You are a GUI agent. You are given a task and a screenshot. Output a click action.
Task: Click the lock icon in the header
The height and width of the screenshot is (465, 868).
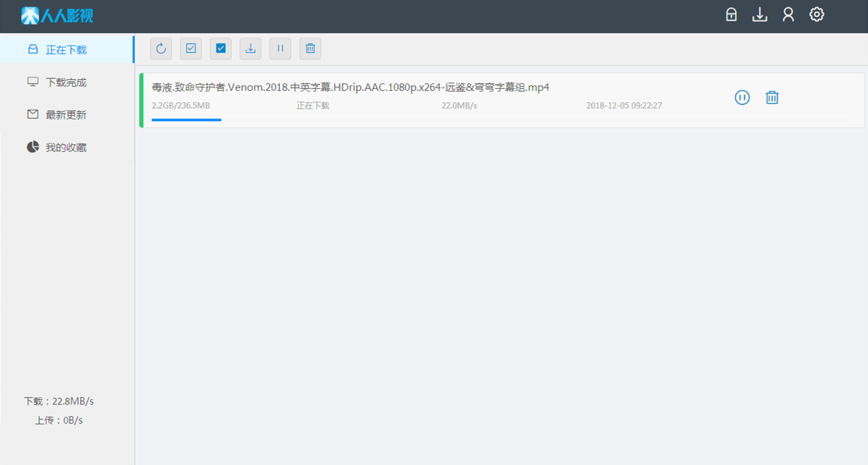[x=731, y=15]
